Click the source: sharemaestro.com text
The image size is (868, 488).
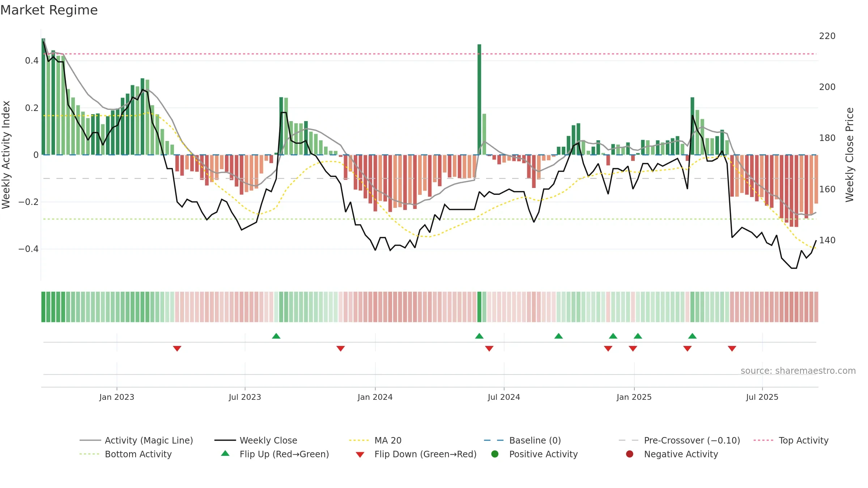[798, 371]
